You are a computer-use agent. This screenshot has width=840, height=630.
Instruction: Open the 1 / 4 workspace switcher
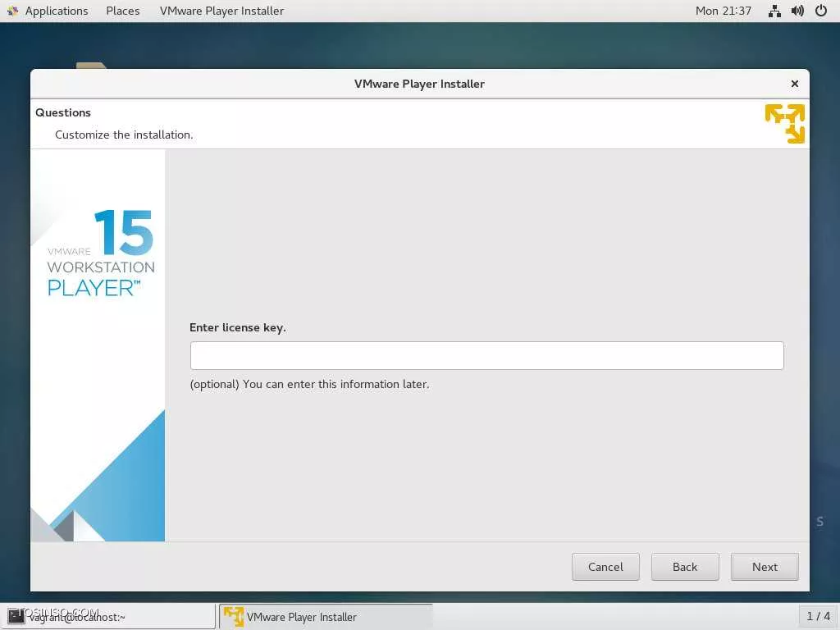[x=818, y=617]
